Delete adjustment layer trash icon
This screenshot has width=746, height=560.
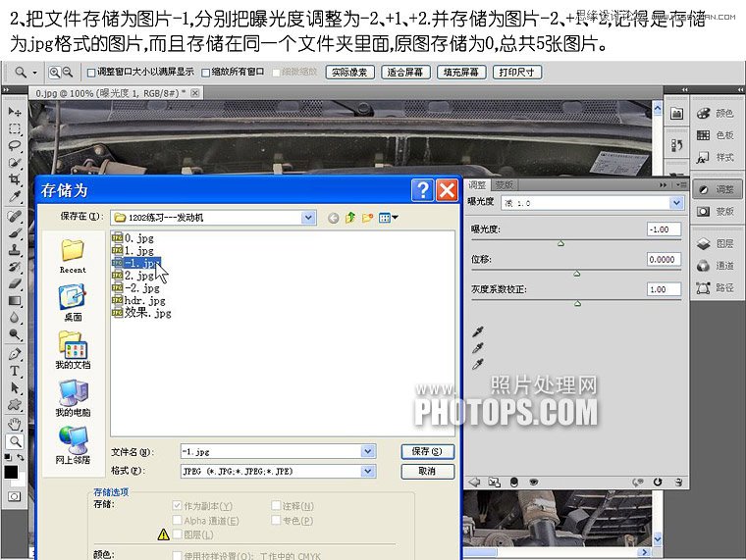pos(679,483)
